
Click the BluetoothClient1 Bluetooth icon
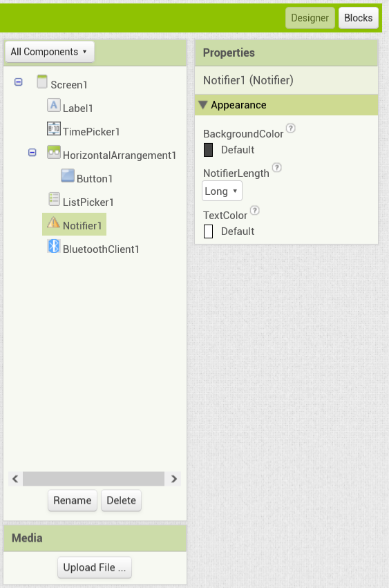point(54,246)
